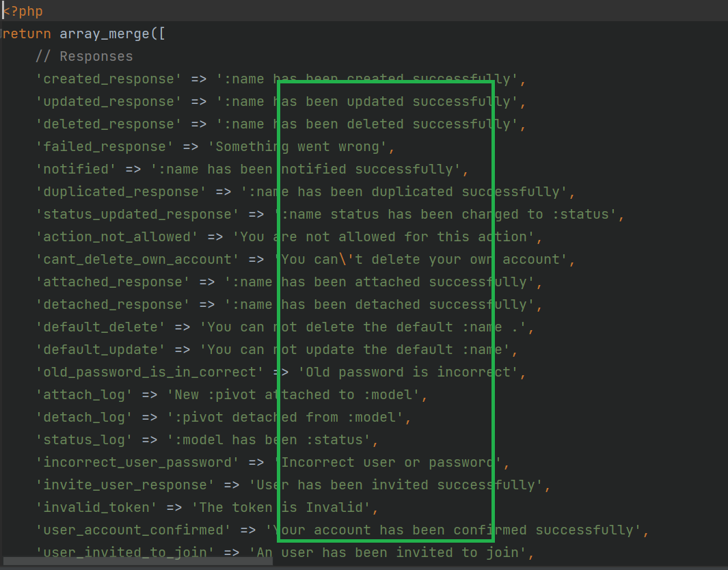Select the 'updated_response' key text
This screenshot has width=728, height=570.
(x=109, y=102)
